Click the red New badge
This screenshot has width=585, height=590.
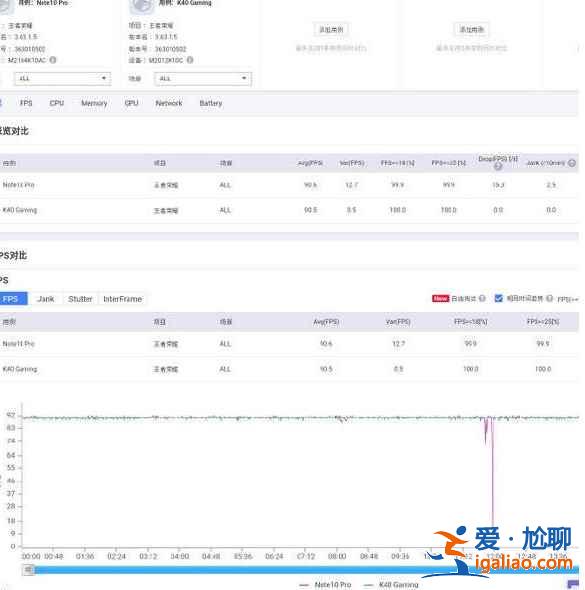point(441,298)
